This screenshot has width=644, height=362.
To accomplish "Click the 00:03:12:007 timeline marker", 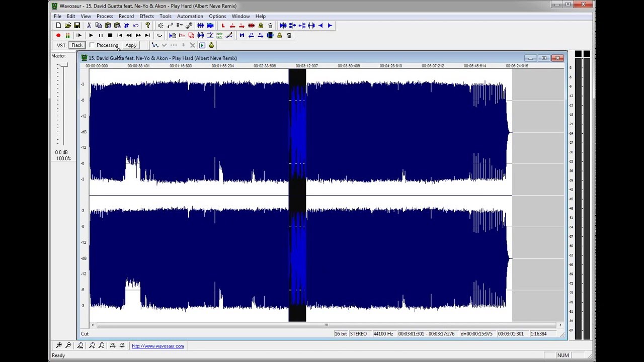I will [306, 66].
